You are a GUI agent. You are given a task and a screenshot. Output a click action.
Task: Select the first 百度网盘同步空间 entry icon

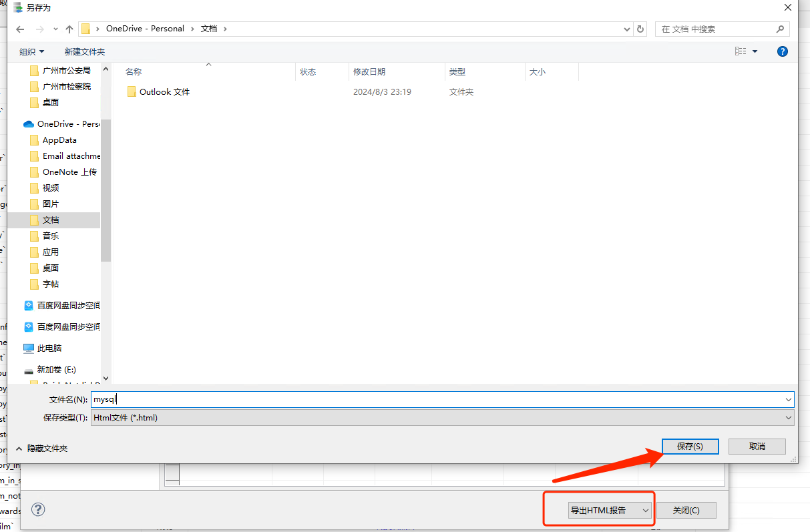point(29,305)
